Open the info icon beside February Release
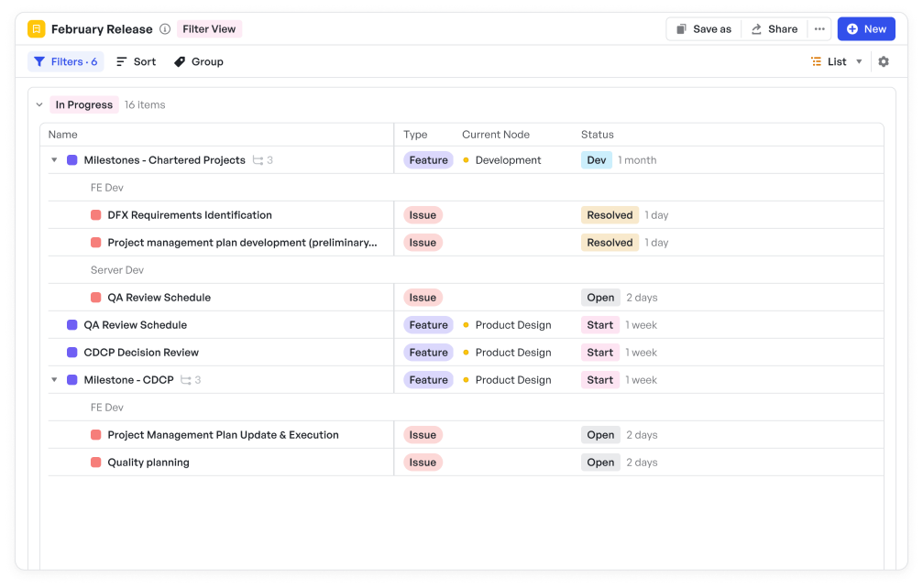This screenshot has height=588, width=923. click(x=165, y=29)
